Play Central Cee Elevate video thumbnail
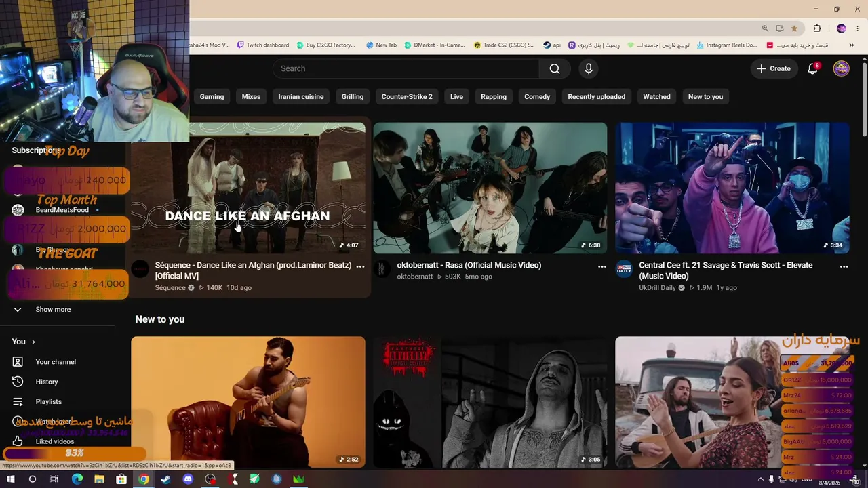Image resolution: width=868 pixels, height=488 pixels. click(x=732, y=188)
